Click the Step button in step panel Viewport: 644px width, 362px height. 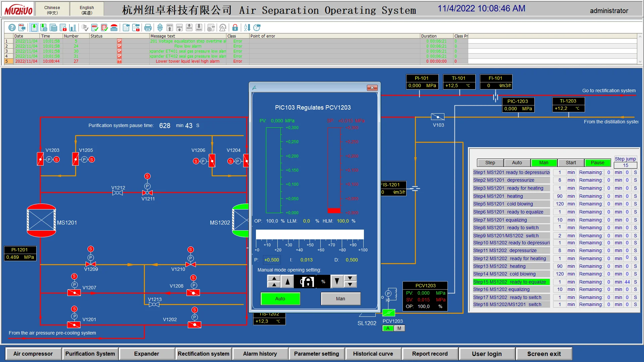click(490, 163)
